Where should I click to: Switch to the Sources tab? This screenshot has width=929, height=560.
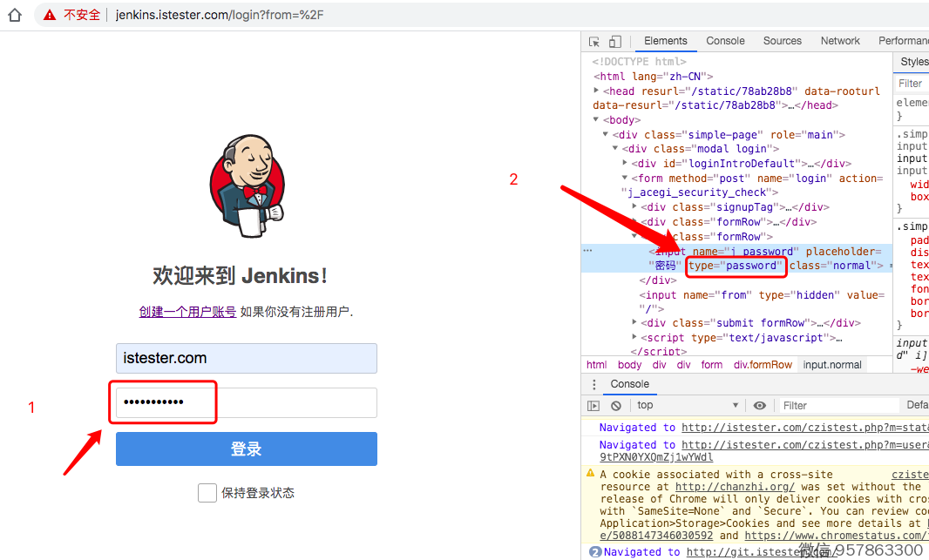[782, 41]
